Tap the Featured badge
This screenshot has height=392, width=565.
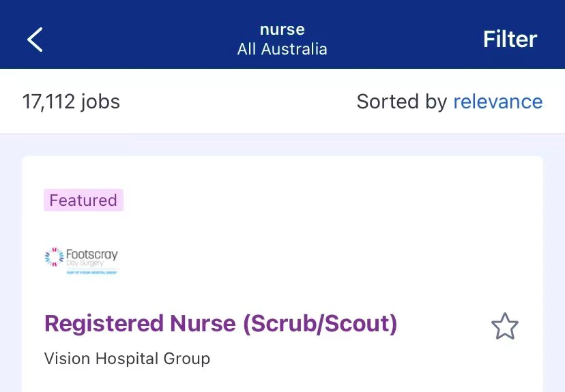coord(83,200)
